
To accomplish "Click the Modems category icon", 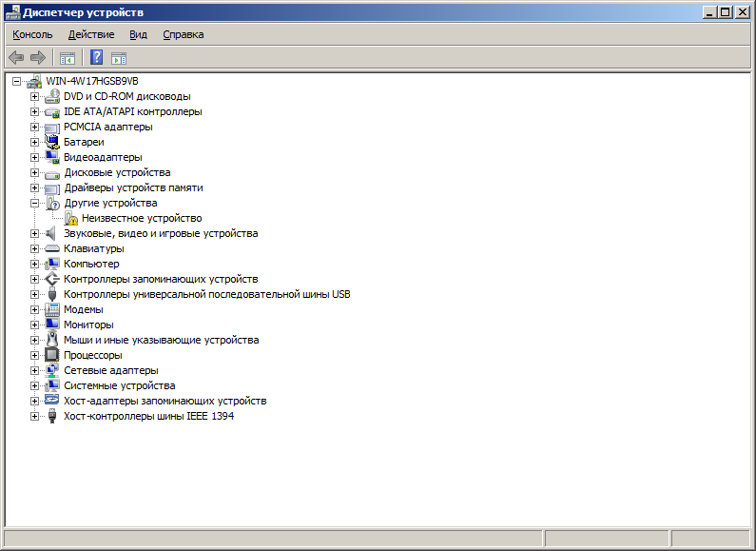I will coord(52,309).
